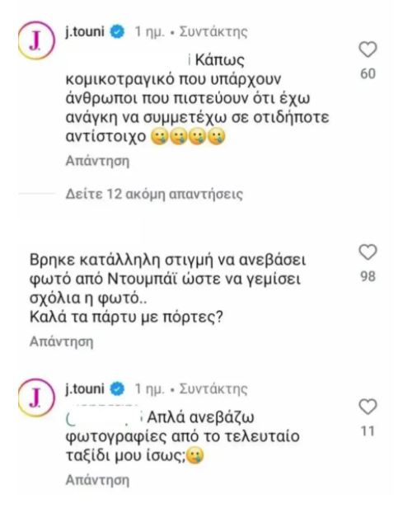Open the J profile avatar on the top comment
The height and width of the screenshot is (532, 398).
(x=36, y=40)
